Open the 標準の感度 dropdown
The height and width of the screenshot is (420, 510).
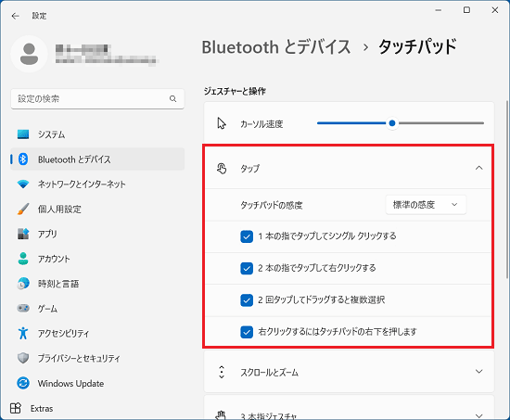(x=426, y=205)
